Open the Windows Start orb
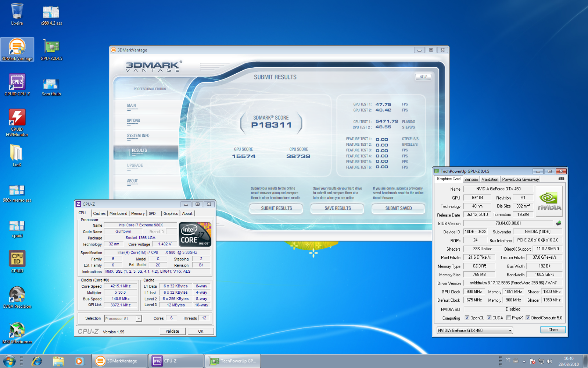Viewport: 588px width, 368px height. point(9,361)
